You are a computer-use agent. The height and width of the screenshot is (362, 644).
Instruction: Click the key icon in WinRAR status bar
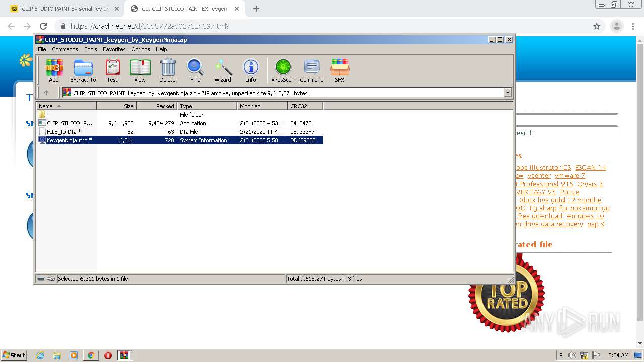coord(51,278)
